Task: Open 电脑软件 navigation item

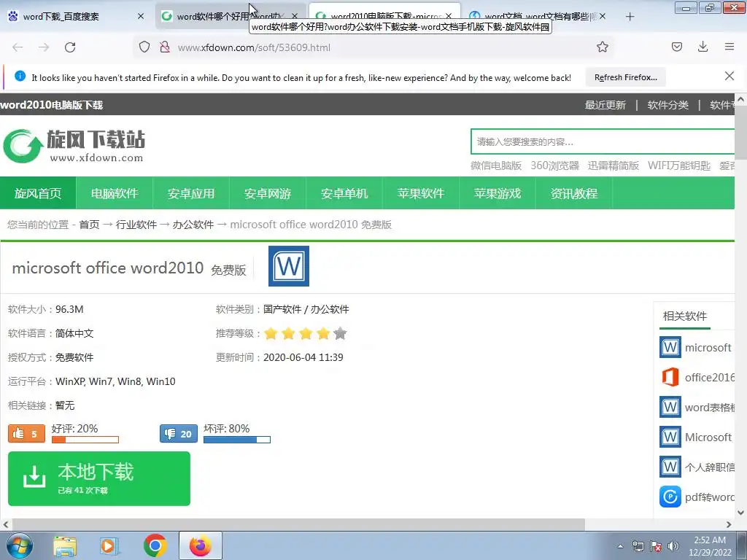Action: [115, 193]
